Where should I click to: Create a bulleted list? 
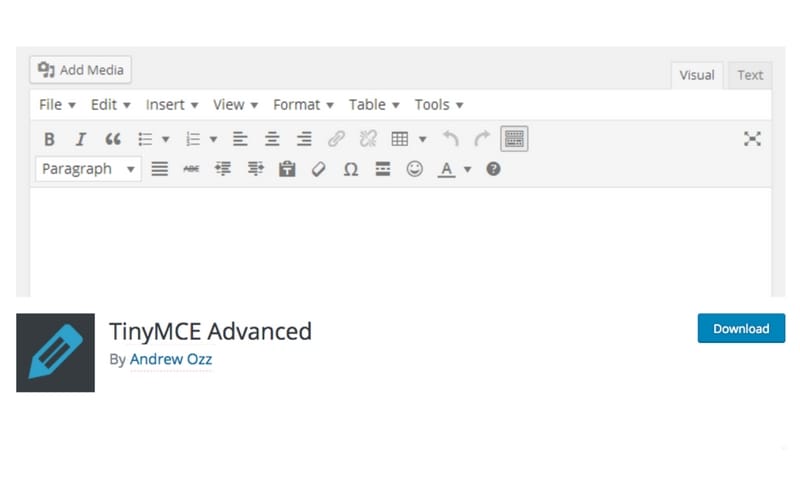point(145,139)
